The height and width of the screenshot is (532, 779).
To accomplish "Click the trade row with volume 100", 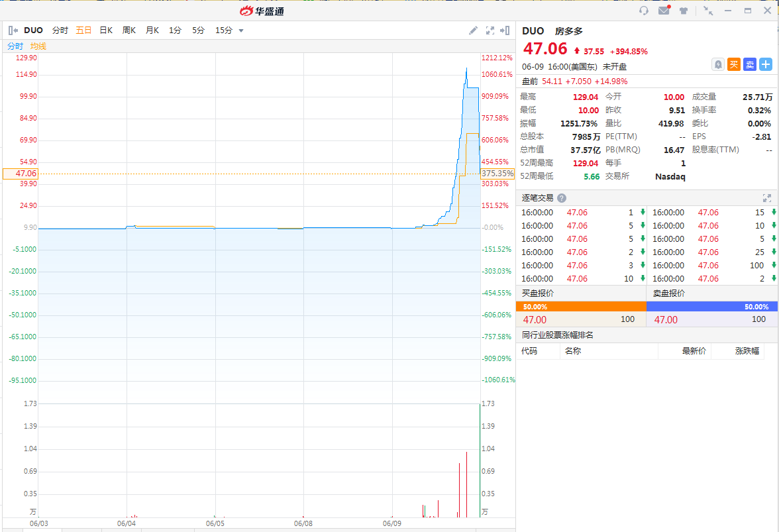I will [x=713, y=266].
